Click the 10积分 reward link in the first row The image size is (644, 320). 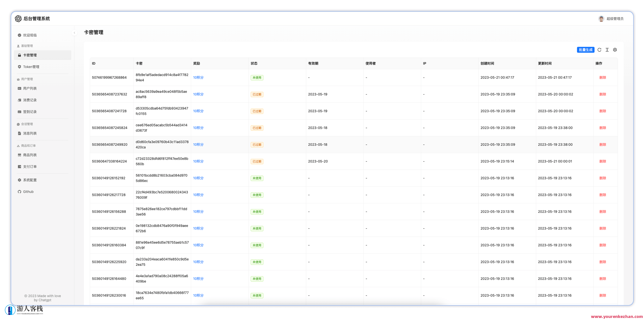click(x=198, y=78)
